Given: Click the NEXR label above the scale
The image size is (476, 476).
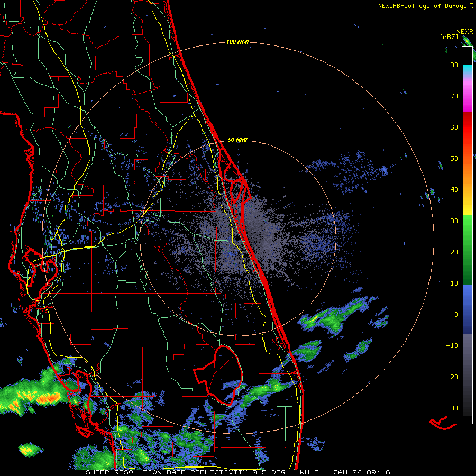Looking at the screenshot, I should 465,32.
